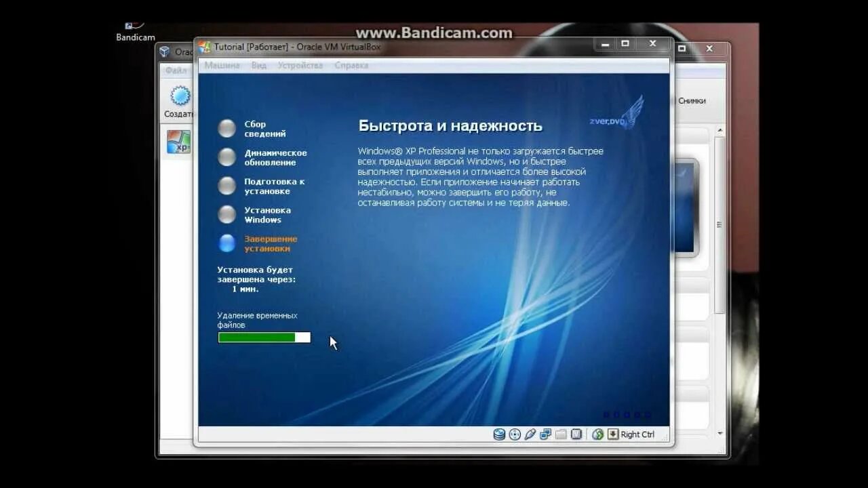Open the Справка menu in the VM window

pyautogui.click(x=351, y=66)
